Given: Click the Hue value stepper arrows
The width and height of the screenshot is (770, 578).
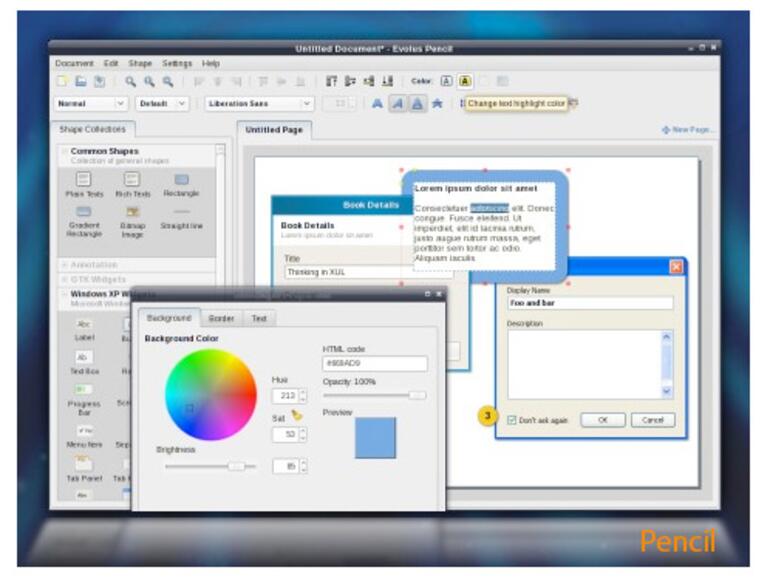Looking at the screenshot, I should (302, 395).
